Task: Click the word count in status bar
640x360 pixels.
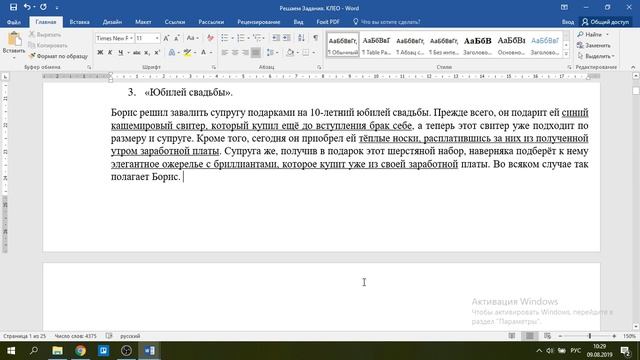Action: [76, 336]
